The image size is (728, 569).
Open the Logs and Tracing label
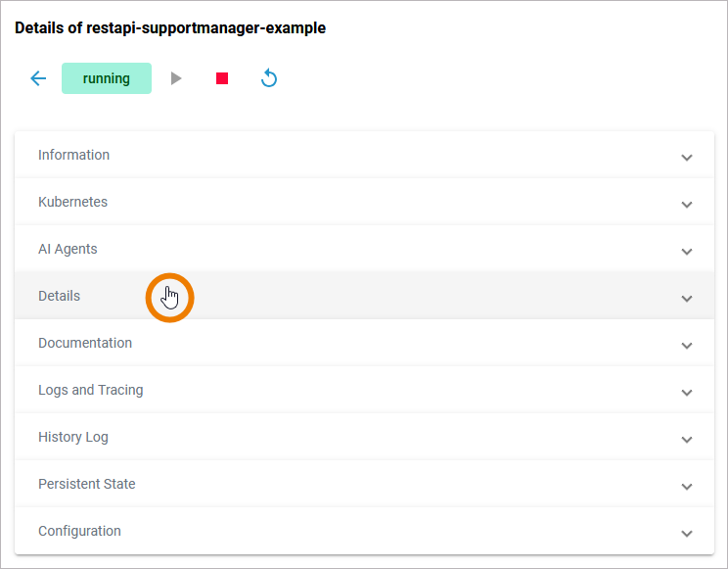click(90, 390)
